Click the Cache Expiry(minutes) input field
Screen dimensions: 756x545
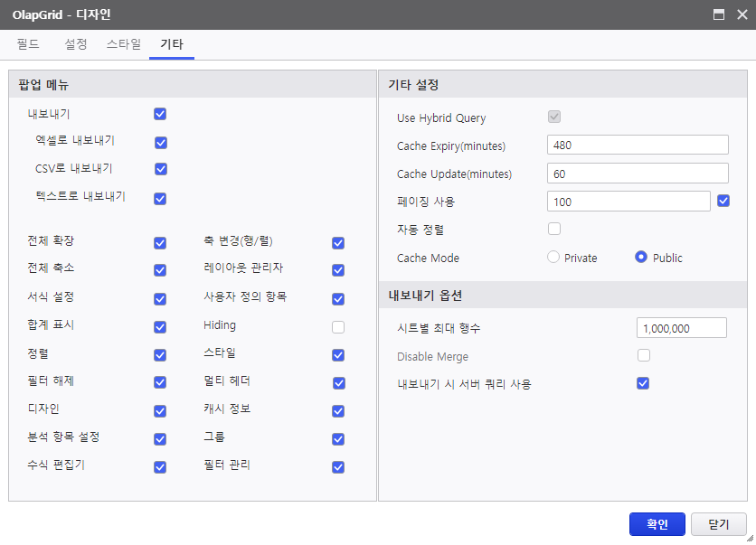coord(638,145)
